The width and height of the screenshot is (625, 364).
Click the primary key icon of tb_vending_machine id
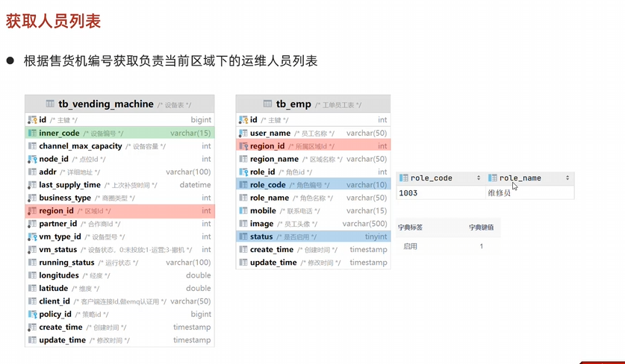tap(32, 120)
